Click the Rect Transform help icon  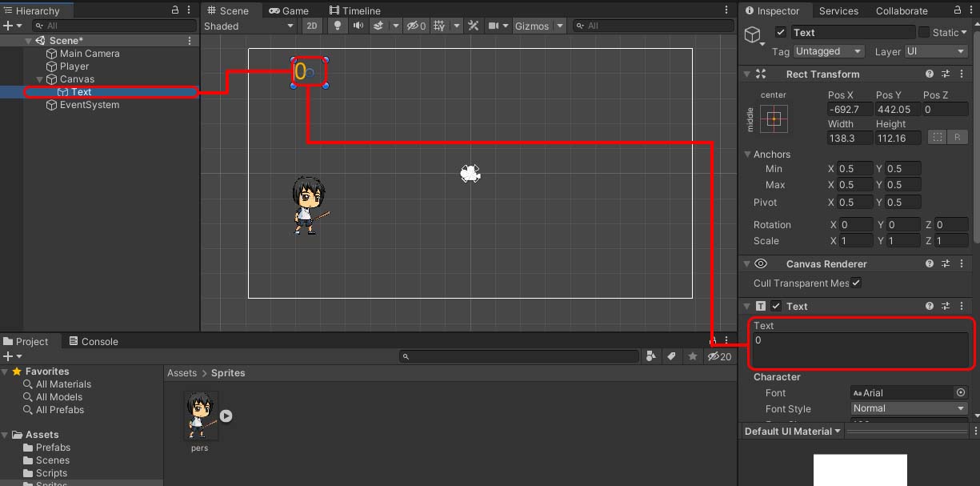click(930, 74)
